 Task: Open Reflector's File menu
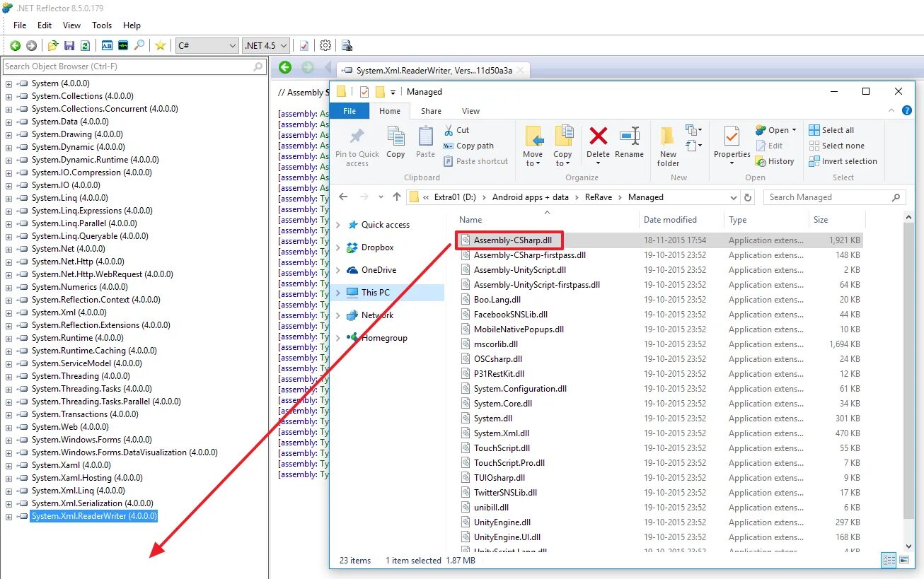coord(20,25)
